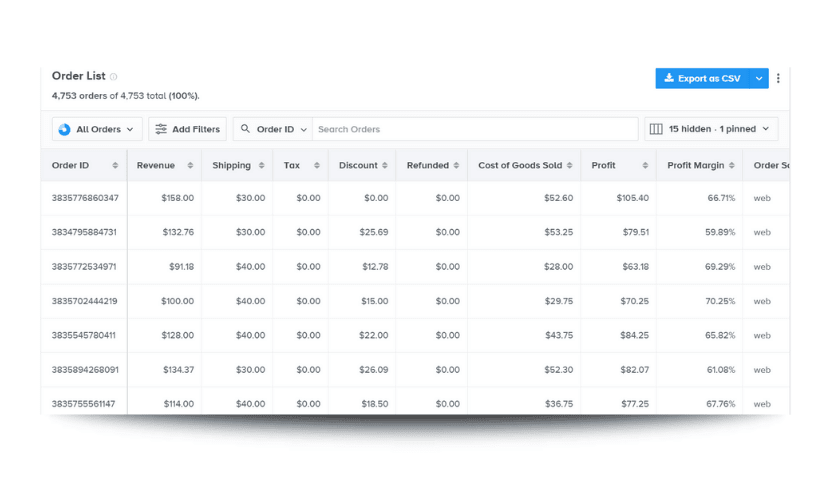Sort by the Profit Margin column arrows
This screenshot has height=500, width=832.
732,166
